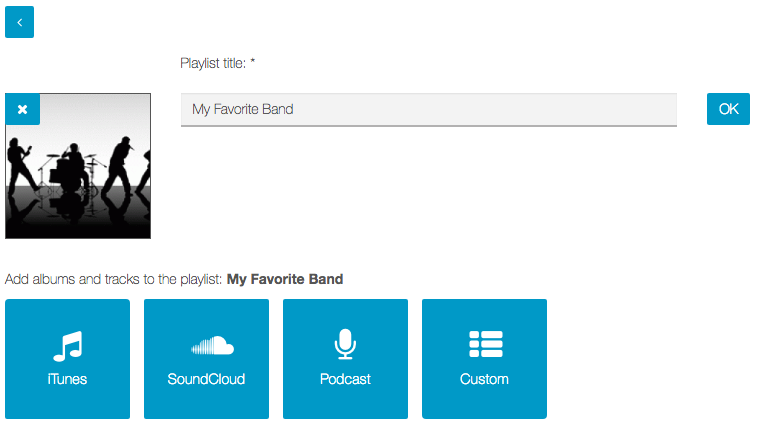Add tracks from the iTunes source tile
Screen dimensions: 762x427
click(x=68, y=359)
